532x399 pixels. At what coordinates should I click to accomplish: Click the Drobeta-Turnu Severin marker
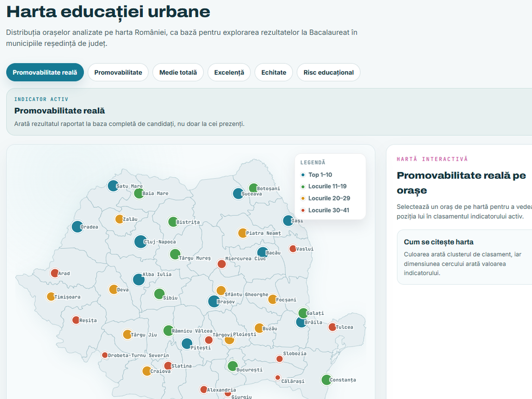(x=105, y=355)
